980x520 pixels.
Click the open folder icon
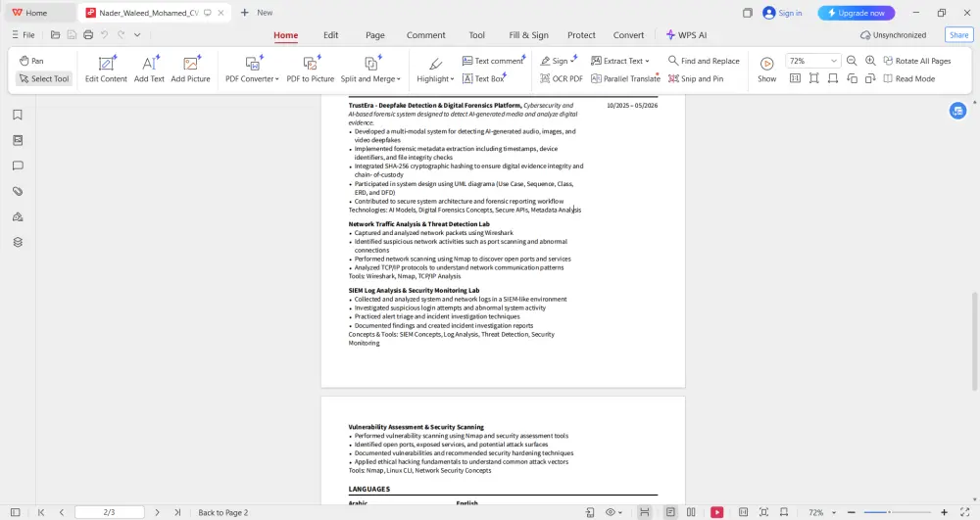coord(55,35)
